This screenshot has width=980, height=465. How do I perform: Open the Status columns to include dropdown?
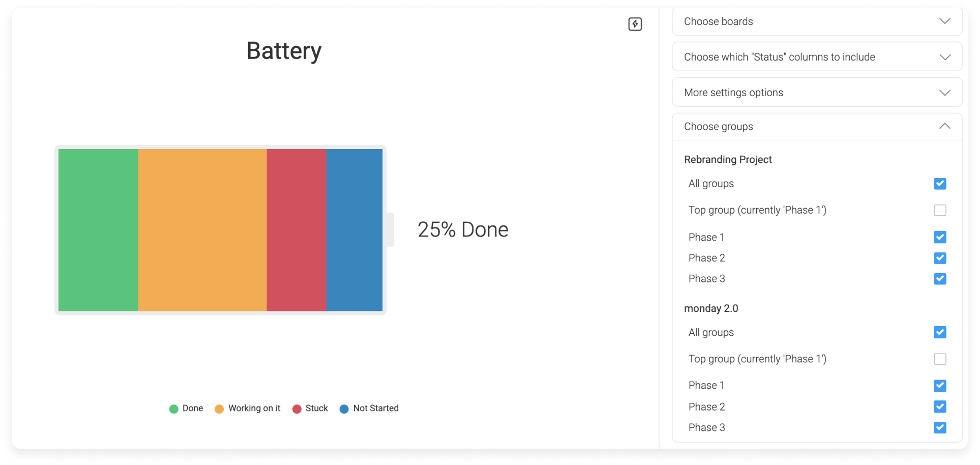(x=817, y=57)
